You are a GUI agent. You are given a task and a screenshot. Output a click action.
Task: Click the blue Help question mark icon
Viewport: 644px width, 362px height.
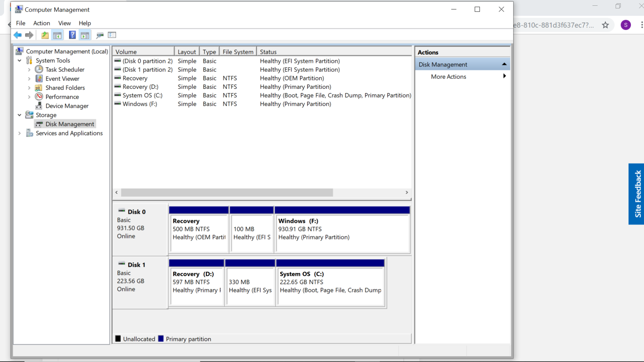pos(72,35)
